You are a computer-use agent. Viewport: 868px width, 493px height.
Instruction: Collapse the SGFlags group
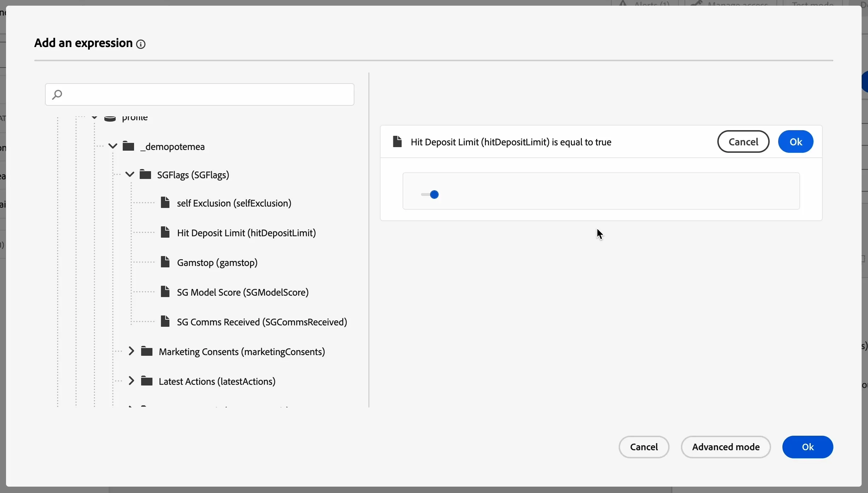[130, 174]
